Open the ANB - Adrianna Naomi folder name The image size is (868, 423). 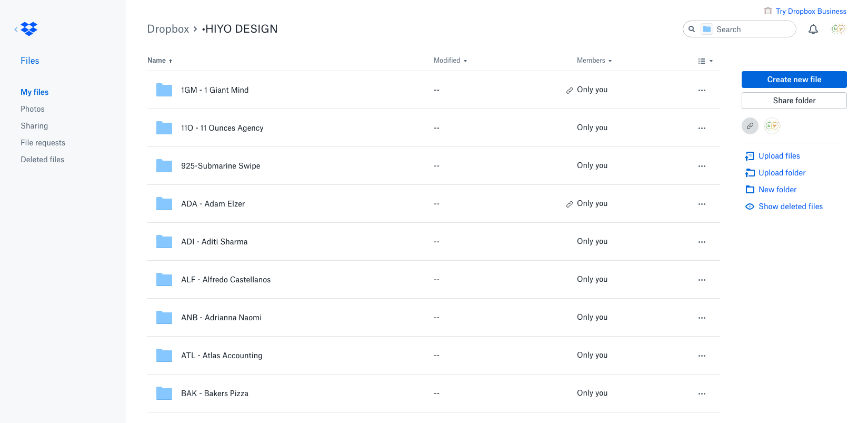coord(222,318)
